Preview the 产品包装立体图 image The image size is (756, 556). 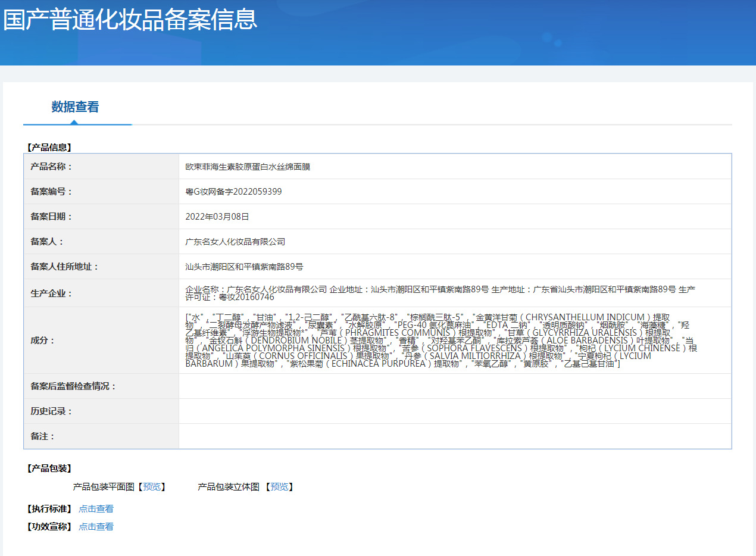(x=279, y=487)
